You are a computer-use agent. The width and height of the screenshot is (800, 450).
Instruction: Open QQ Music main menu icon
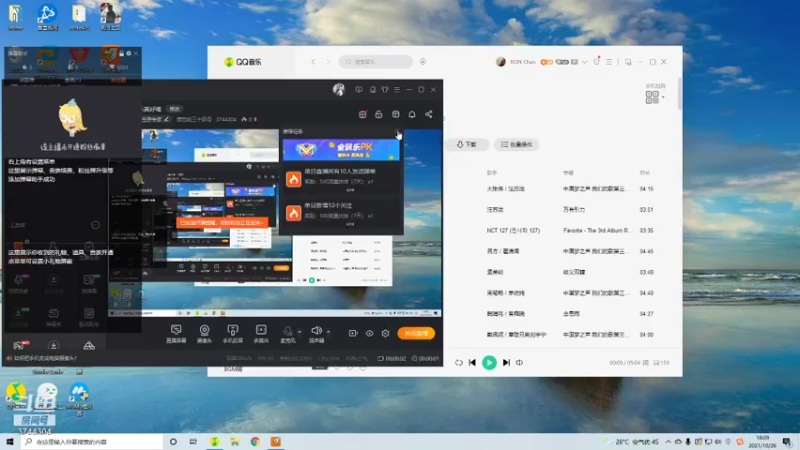(x=609, y=62)
